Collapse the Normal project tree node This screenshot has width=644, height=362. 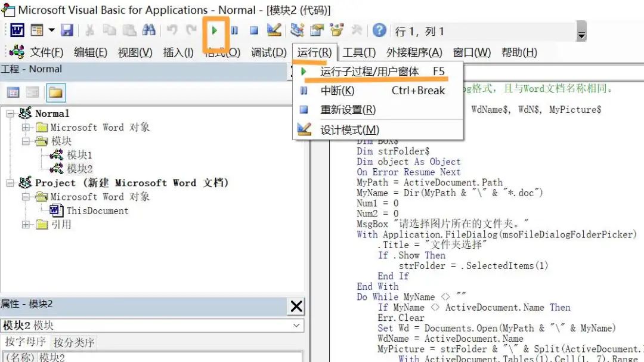click(10, 113)
